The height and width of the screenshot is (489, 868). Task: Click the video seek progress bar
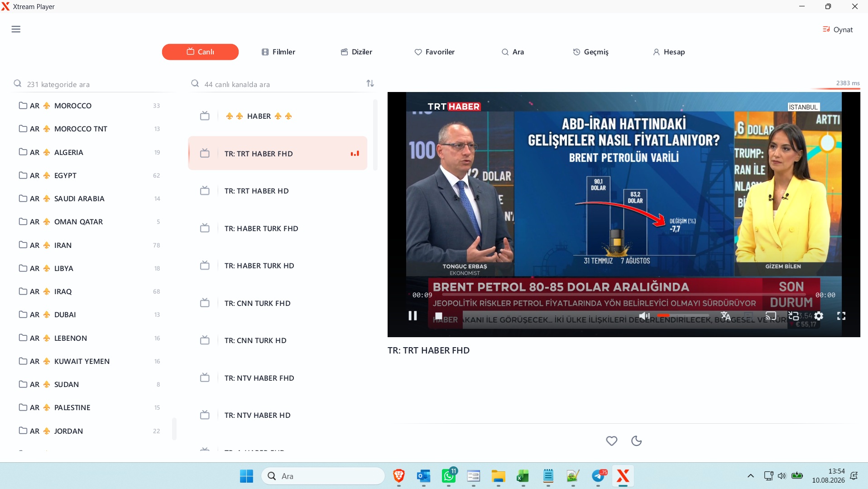[624, 295]
